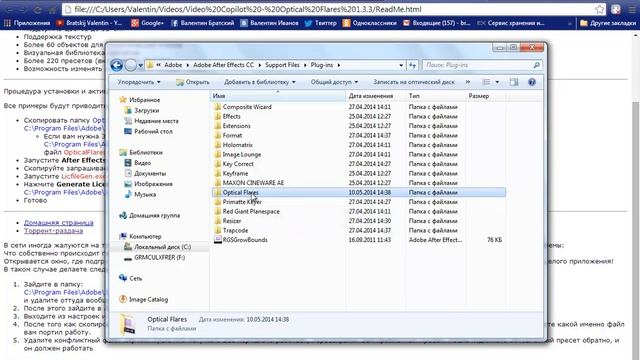Bookmark page with the star icon
The height and width of the screenshot is (360, 640).
(600, 9)
